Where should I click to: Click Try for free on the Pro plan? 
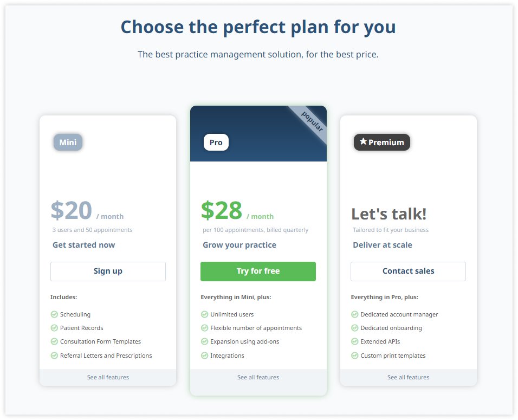pyautogui.click(x=258, y=272)
